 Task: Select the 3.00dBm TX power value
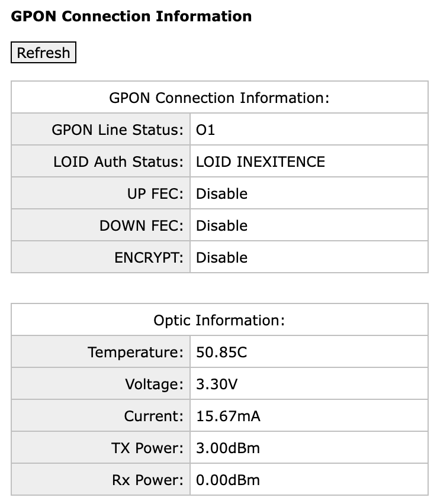point(228,448)
